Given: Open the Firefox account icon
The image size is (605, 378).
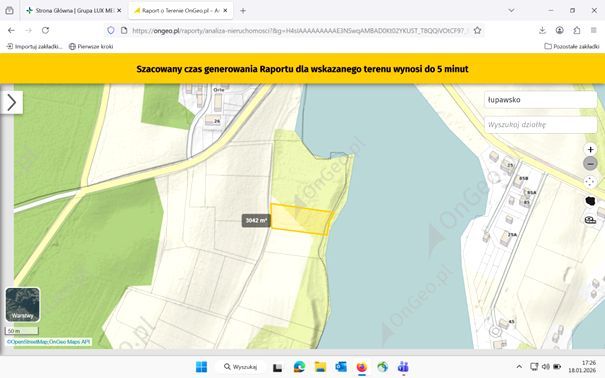Looking at the screenshot, I should [559, 30].
